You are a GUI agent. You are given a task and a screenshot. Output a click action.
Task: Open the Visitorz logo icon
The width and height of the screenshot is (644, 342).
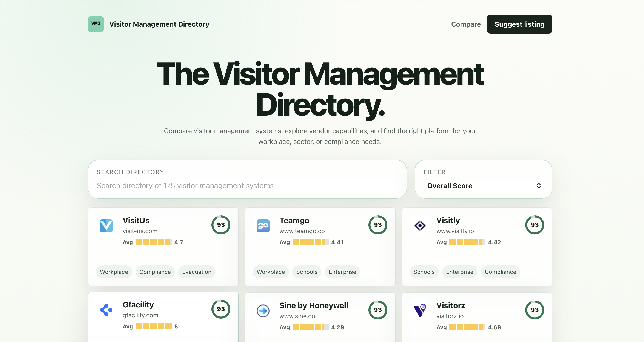pyautogui.click(x=420, y=311)
